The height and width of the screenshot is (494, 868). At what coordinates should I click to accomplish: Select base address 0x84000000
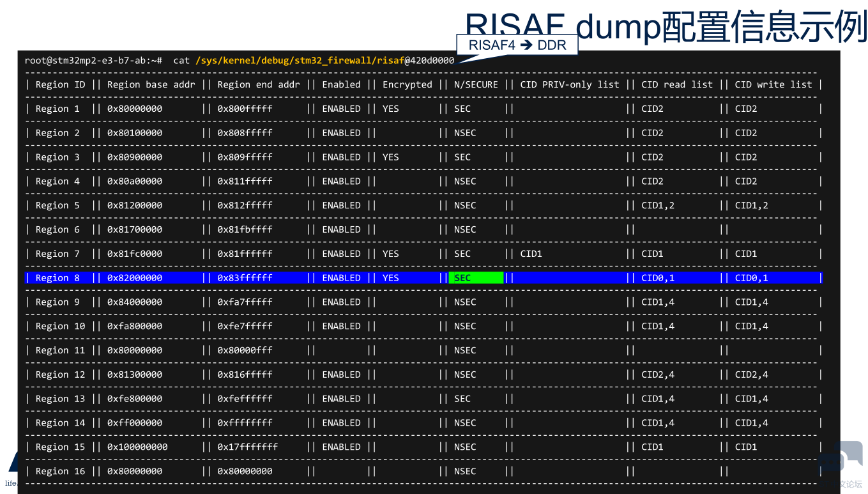pyautogui.click(x=135, y=302)
